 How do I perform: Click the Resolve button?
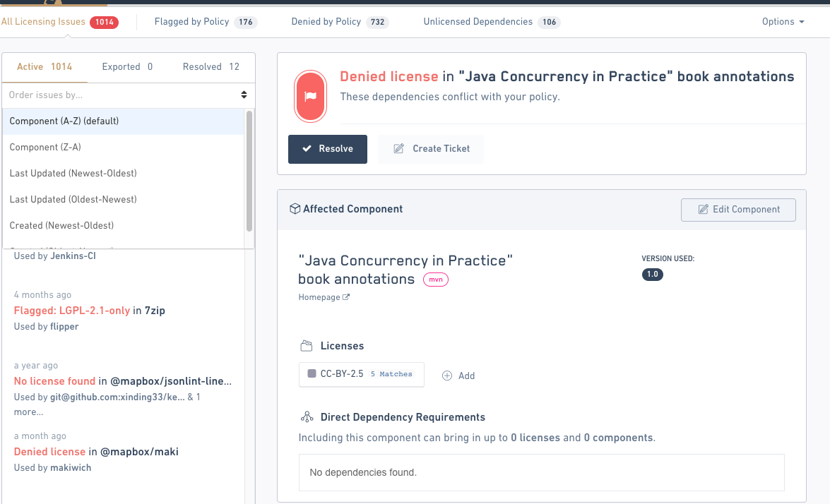(328, 149)
